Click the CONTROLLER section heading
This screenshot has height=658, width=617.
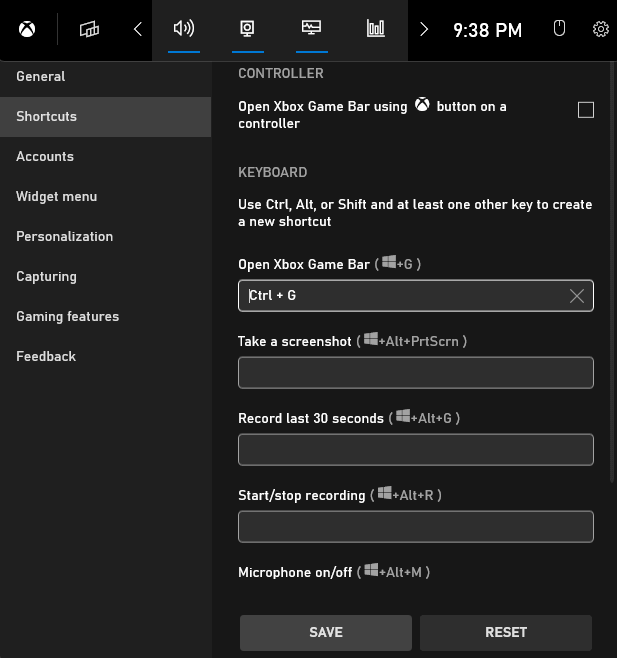coord(281,73)
